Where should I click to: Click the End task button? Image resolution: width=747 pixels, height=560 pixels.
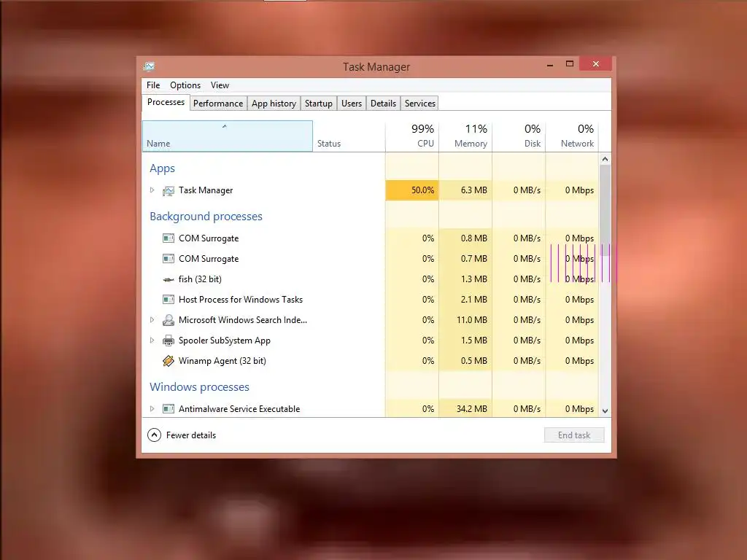click(574, 435)
